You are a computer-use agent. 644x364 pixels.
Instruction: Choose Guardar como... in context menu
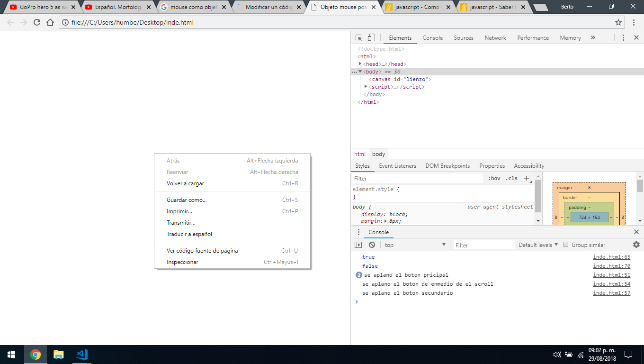point(233,200)
